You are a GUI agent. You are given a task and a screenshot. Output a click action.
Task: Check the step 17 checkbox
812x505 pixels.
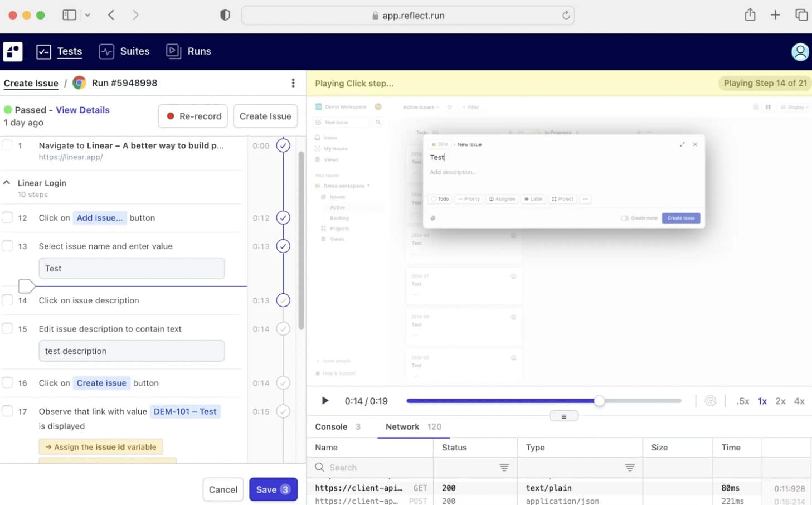(x=7, y=411)
